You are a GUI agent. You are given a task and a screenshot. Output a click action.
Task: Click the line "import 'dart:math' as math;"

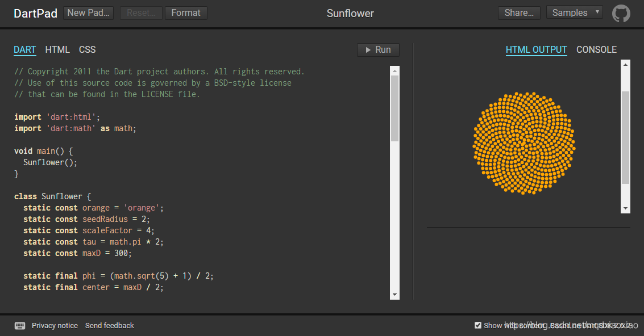pyautogui.click(x=75, y=128)
